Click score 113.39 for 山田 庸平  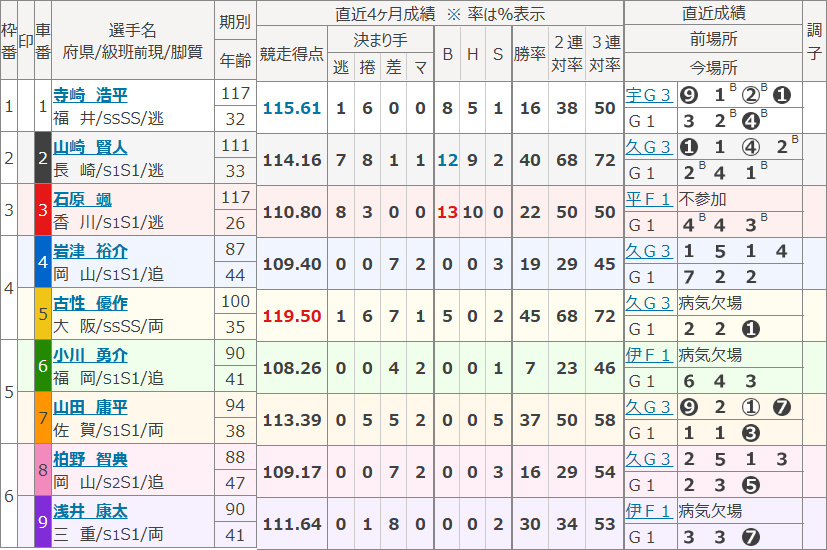point(292,420)
